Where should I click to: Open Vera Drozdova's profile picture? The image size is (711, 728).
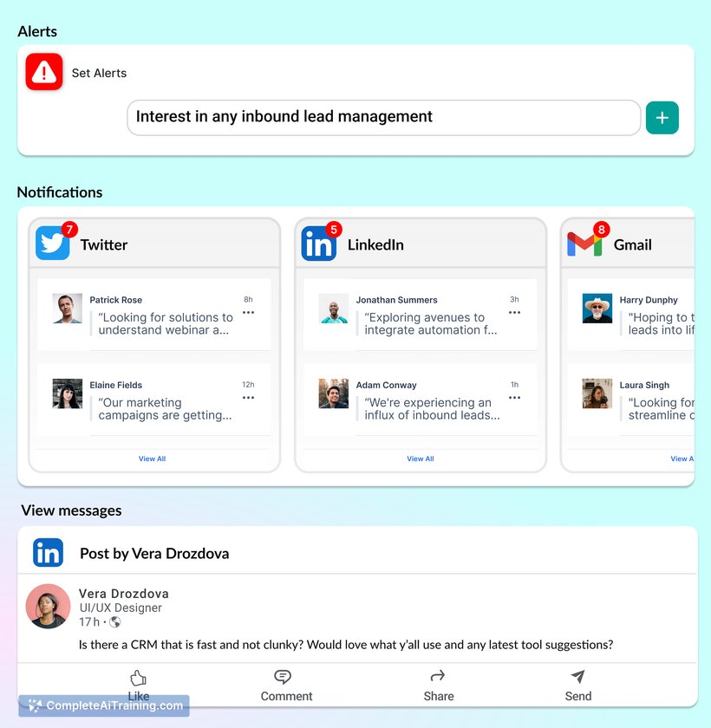[x=48, y=607]
